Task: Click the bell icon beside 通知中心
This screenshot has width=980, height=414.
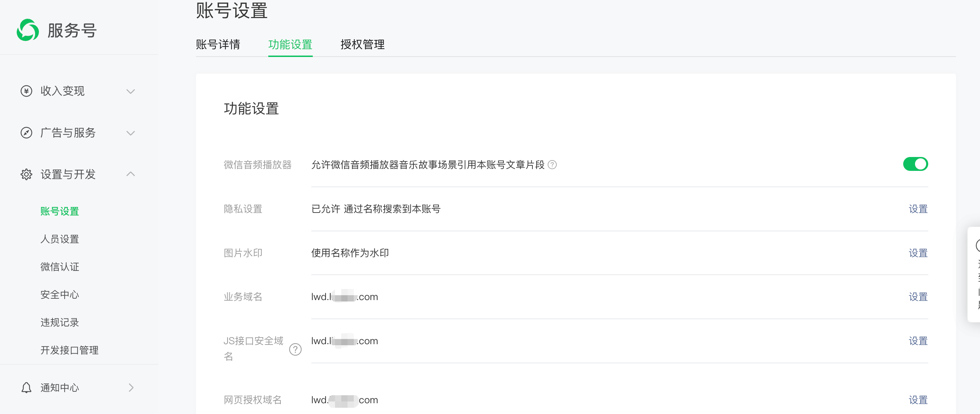Action: coord(26,387)
